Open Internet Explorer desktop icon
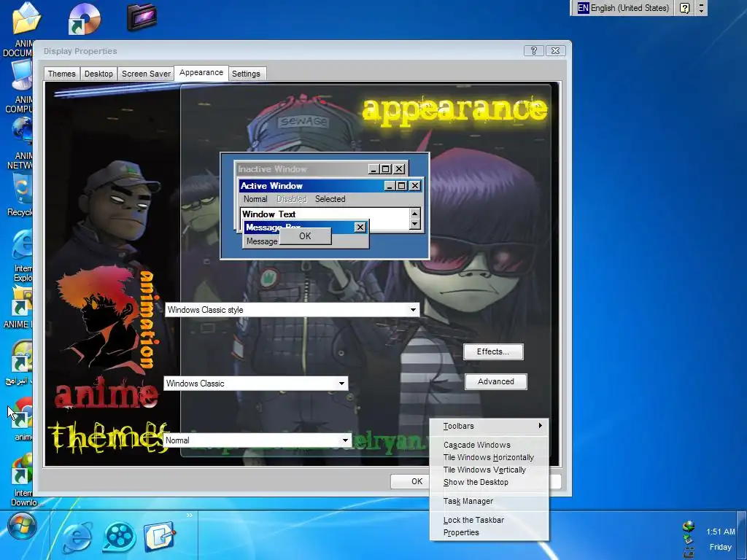This screenshot has height=560, width=747. pyautogui.click(x=22, y=244)
